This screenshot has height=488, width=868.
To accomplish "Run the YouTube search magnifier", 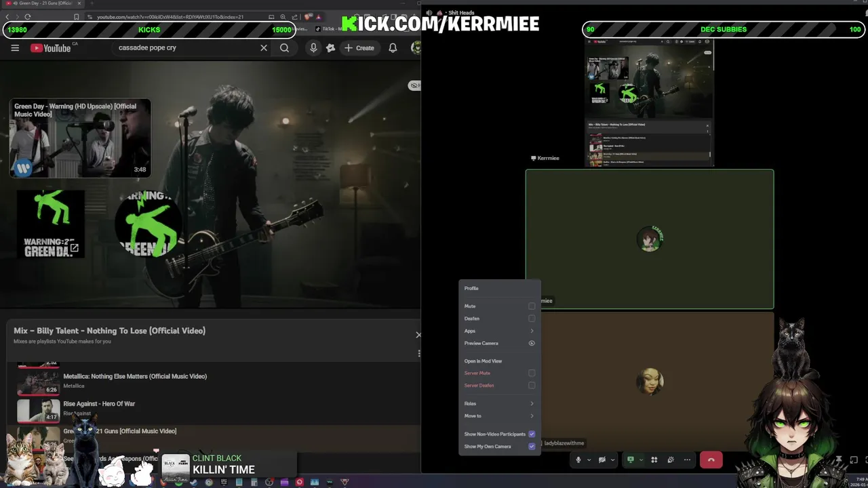I will point(284,48).
